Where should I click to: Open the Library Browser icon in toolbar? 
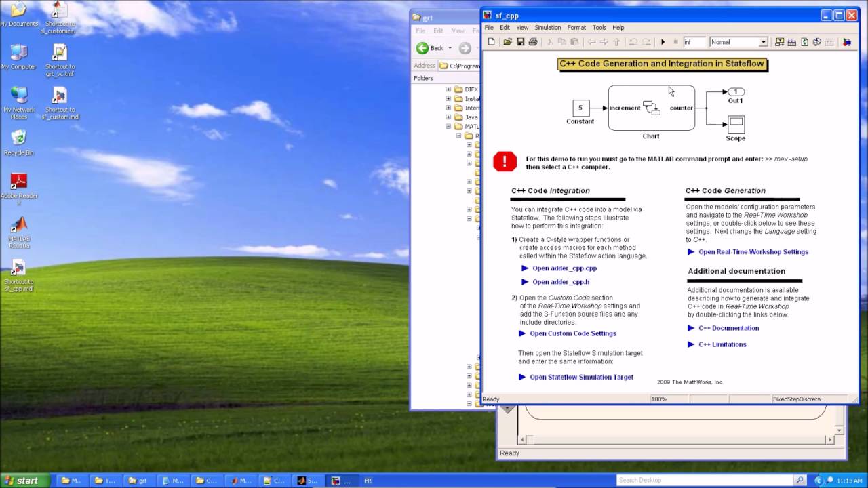pos(780,42)
